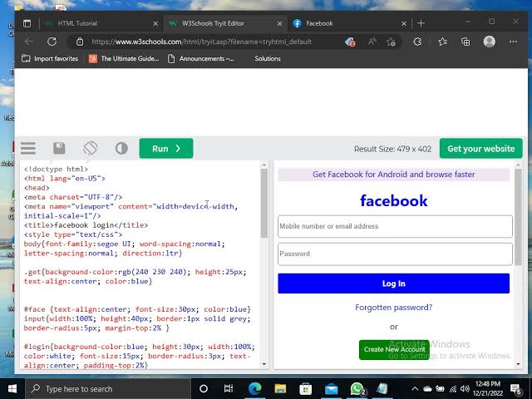
Task: Open the tracking prevention shield icon
Action: pos(350,42)
